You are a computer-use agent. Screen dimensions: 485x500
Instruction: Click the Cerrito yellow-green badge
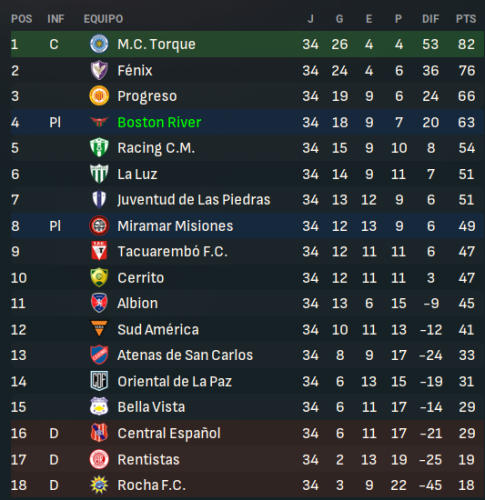click(x=99, y=277)
